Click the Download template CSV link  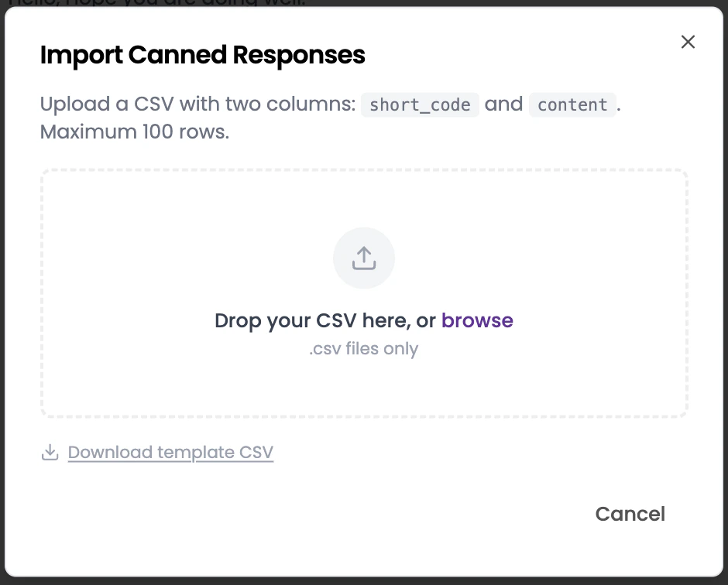tap(170, 452)
